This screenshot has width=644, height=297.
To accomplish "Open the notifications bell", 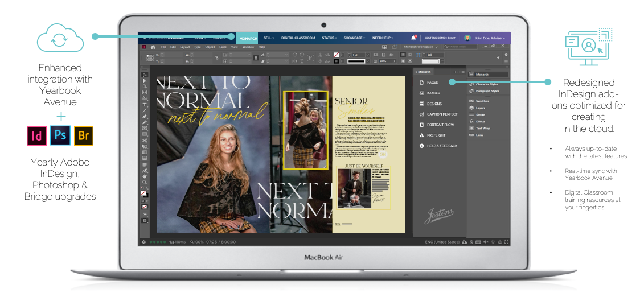I will coord(413,38).
